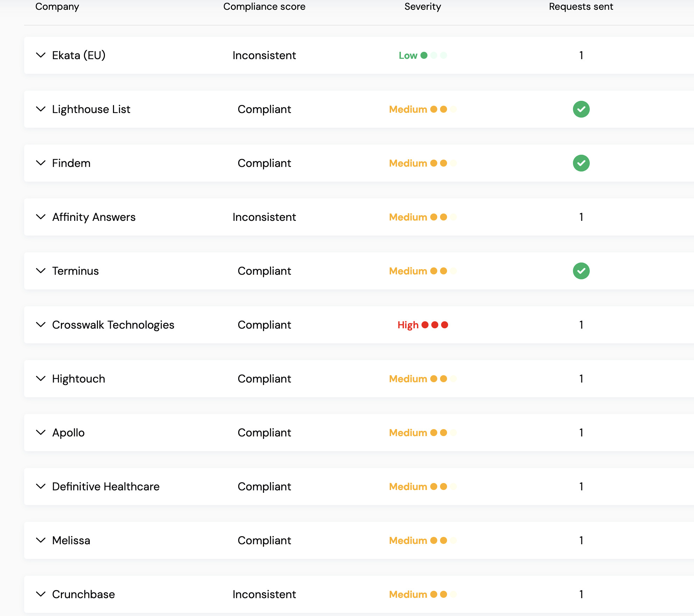Click Inconsistent score for Affinity Answers
Viewport: 694px width, 616px height.
264,217
